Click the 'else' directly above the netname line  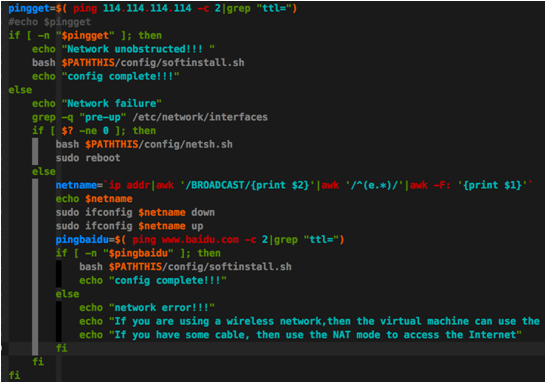click(x=44, y=171)
